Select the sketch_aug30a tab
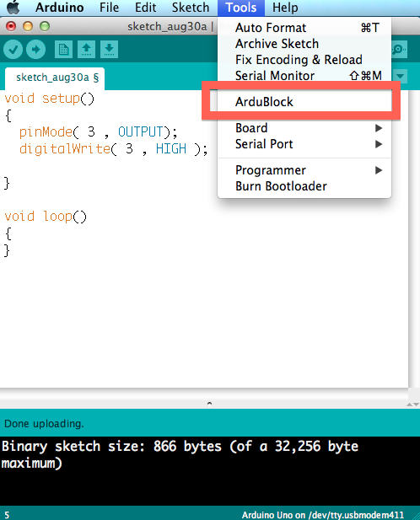This screenshot has width=420, height=520. click(55, 78)
